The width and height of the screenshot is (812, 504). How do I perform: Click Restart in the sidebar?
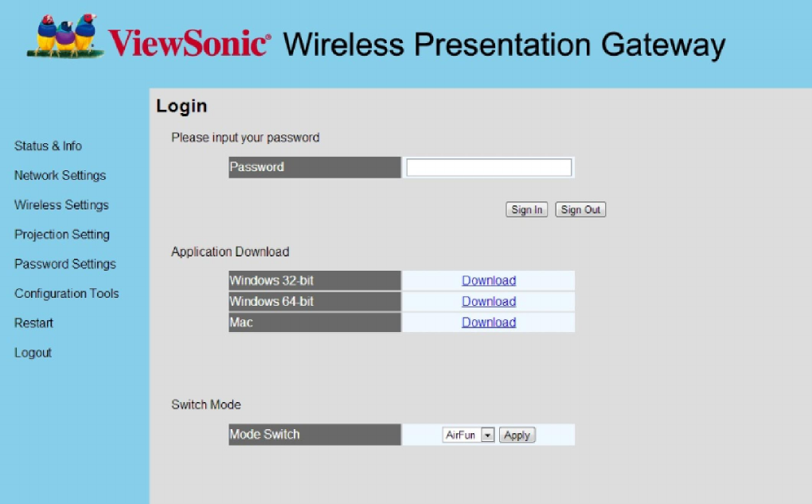33,323
